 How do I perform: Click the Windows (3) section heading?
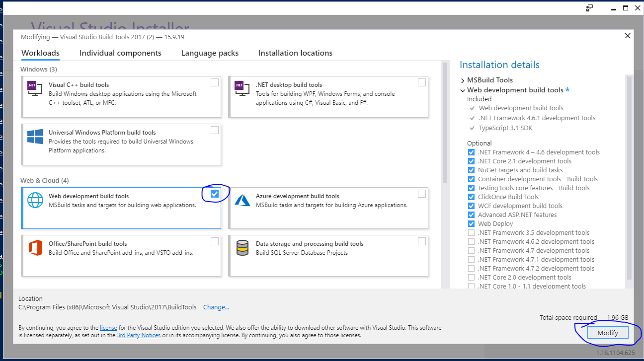point(39,69)
